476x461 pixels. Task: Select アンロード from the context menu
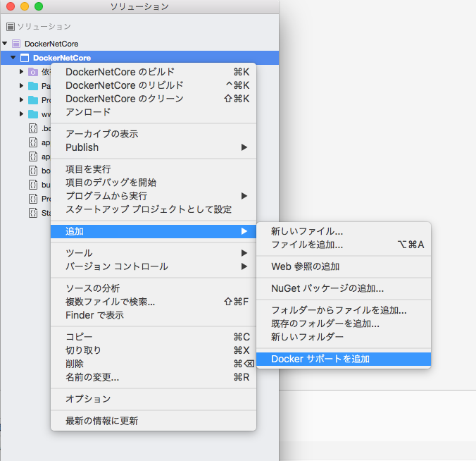(154, 112)
